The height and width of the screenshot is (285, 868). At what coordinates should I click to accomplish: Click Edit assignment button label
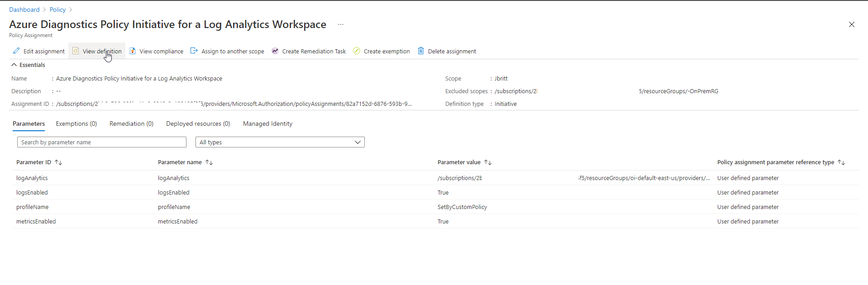(44, 51)
